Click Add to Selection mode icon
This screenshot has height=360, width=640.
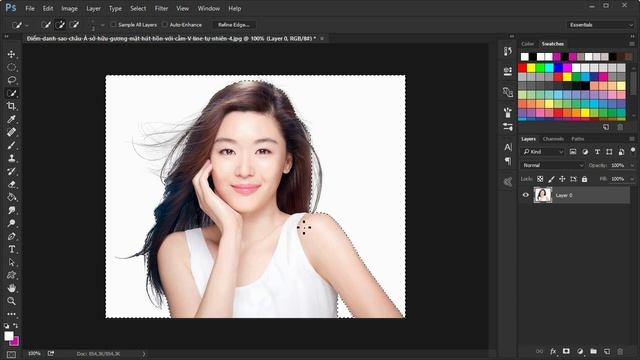[x=60, y=25]
